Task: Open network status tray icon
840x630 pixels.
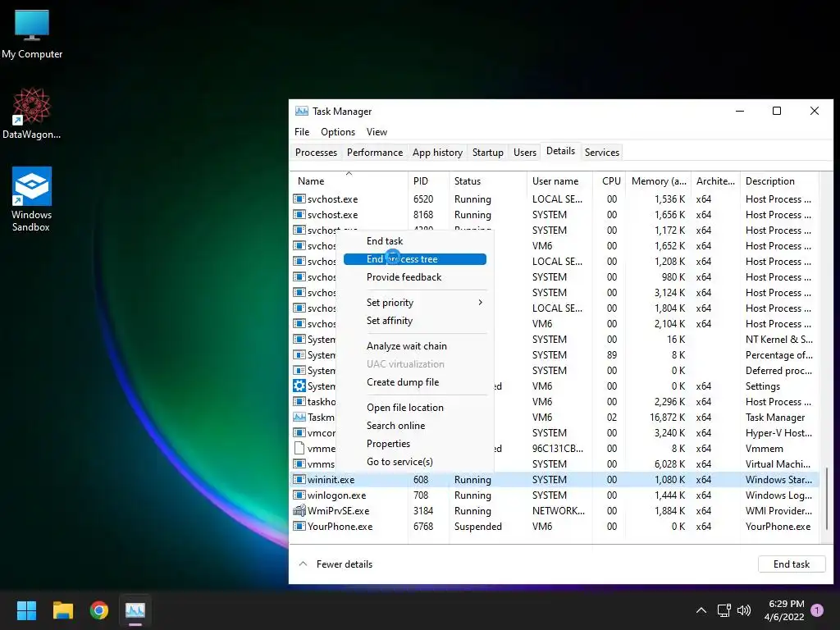Action: pyautogui.click(x=724, y=610)
